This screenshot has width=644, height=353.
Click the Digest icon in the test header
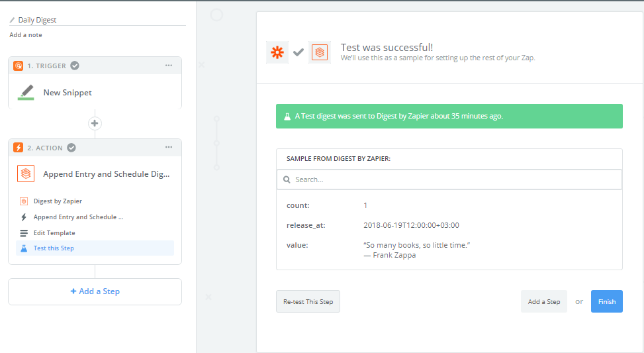coord(320,52)
